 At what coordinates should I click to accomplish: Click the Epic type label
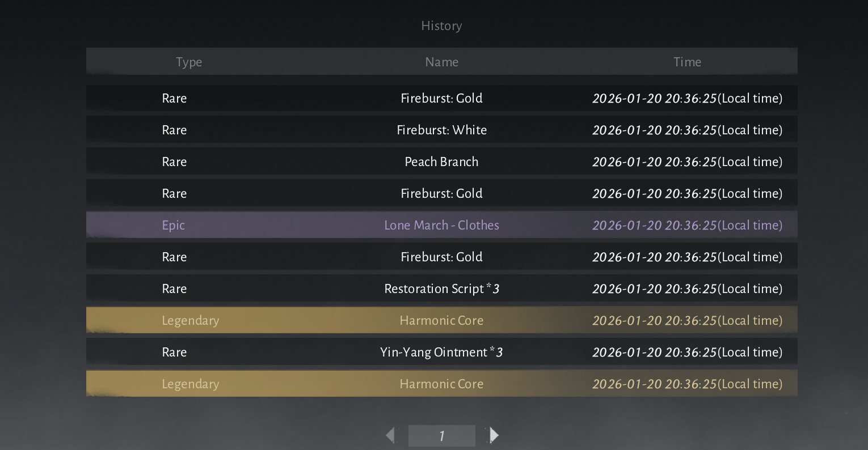coord(173,225)
